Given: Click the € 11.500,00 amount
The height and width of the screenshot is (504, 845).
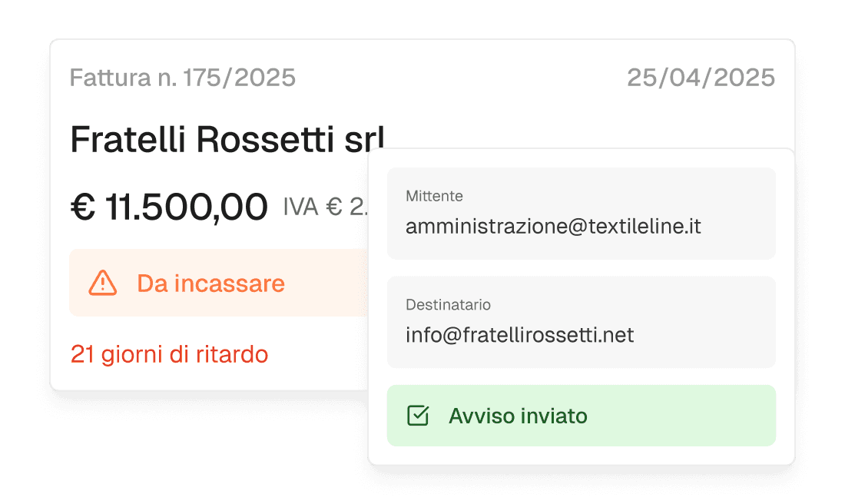Looking at the screenshot, I should [x=169, y=207].
